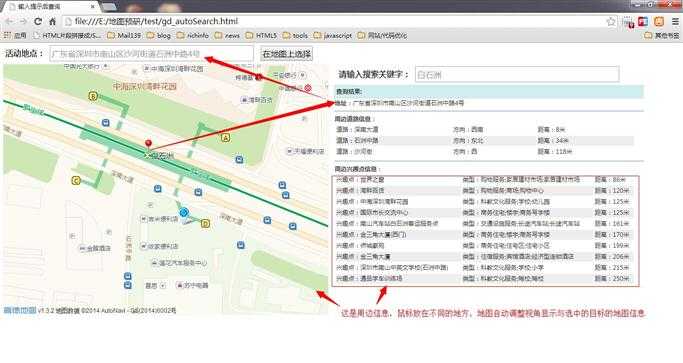Click the 白石洲 station label on map

(x=162, y=156)
